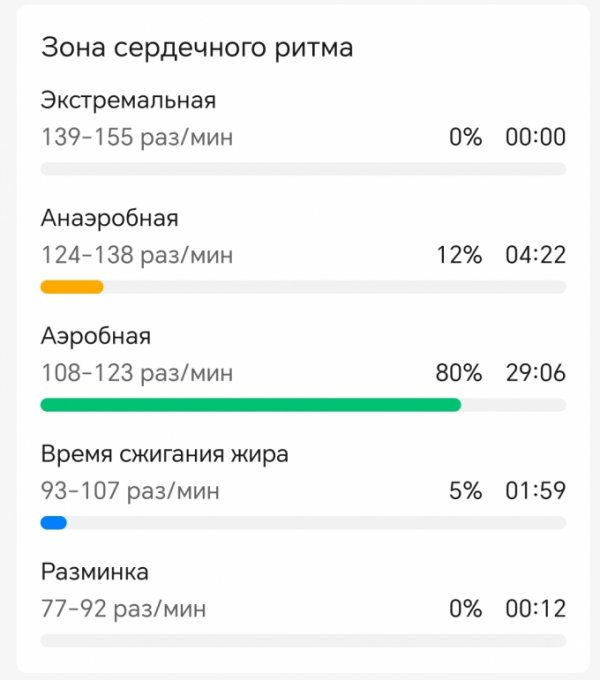
Task: Click the green Аэробная progress bar
Action: pos(251,405)
